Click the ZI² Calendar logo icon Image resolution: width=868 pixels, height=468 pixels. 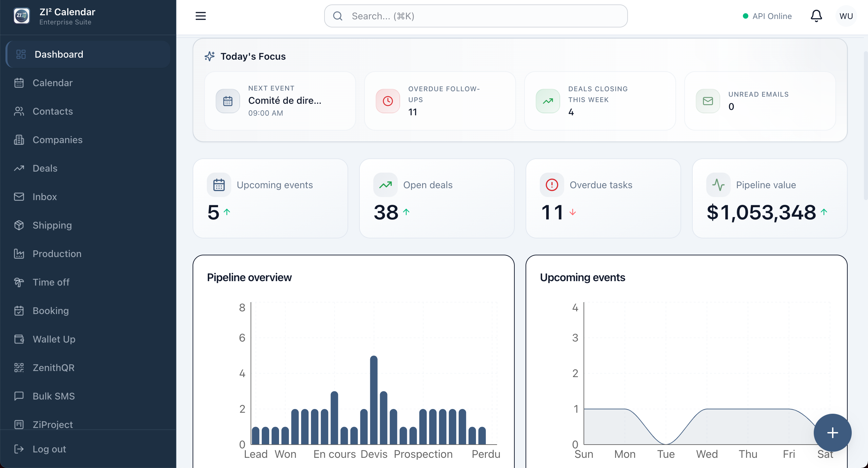(22, 16)
